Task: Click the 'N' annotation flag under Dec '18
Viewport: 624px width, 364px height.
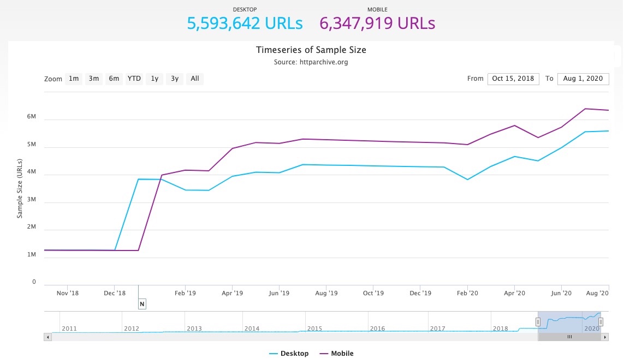Action: 142,304
